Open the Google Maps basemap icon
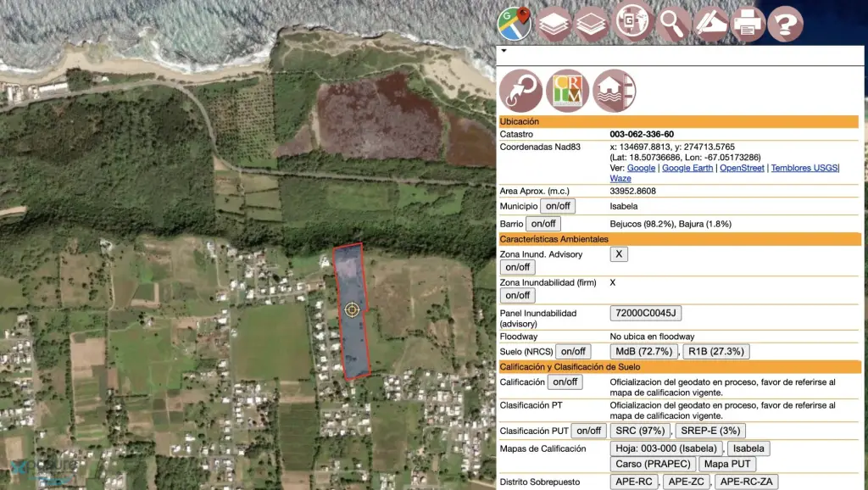The image size is (868, 490). 514,23
